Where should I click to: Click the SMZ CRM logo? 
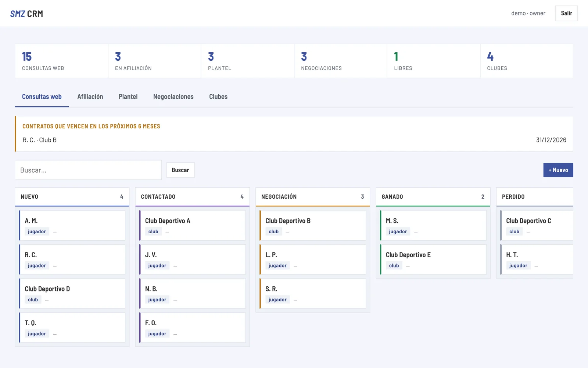(x=26, y=14)
